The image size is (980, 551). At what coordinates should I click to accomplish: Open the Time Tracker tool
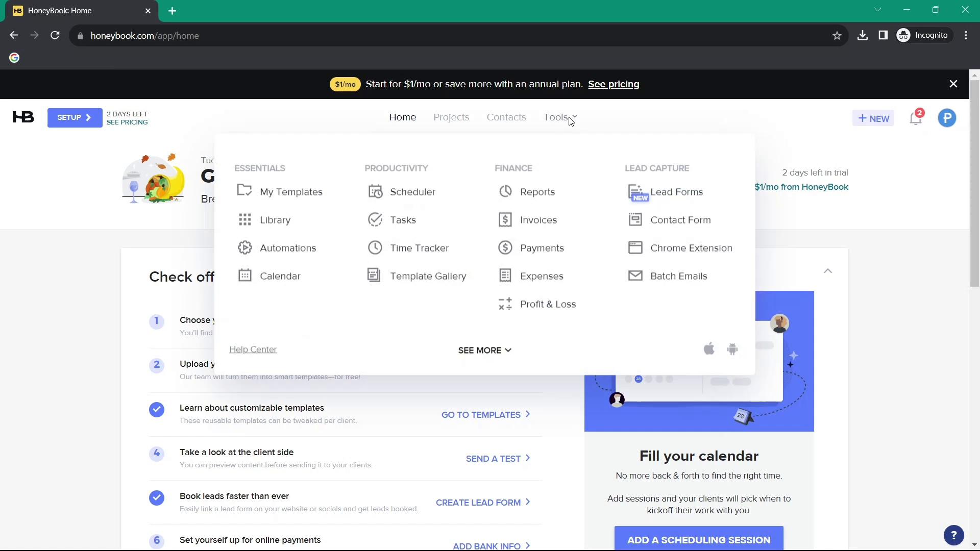(420, 248)
